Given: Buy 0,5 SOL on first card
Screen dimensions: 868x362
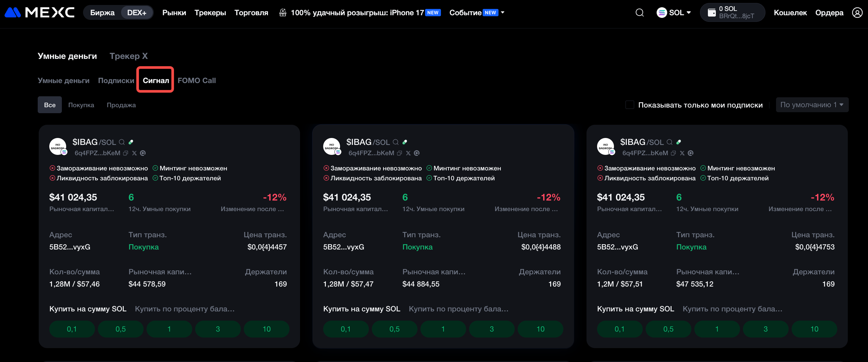Looking at the screenshot, I should (120, 329).
